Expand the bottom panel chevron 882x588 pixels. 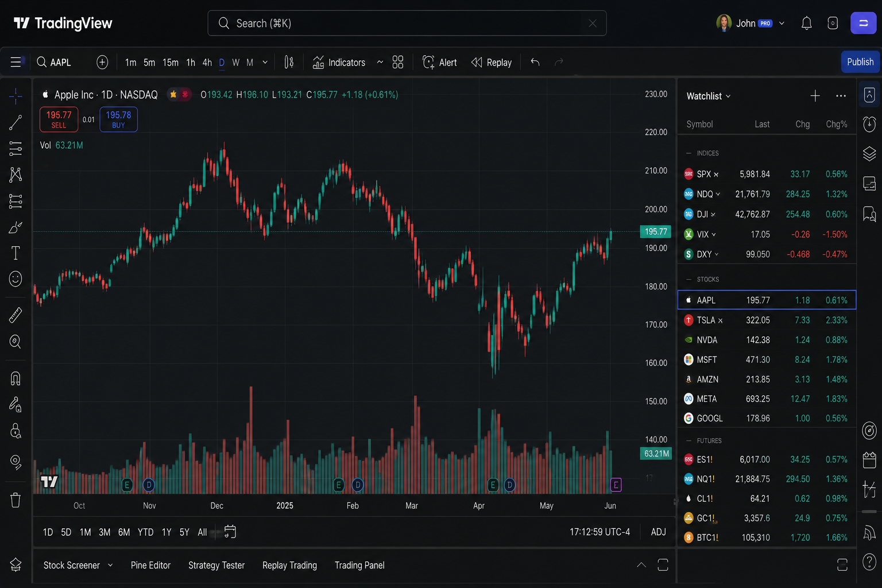tap(641, 565)
